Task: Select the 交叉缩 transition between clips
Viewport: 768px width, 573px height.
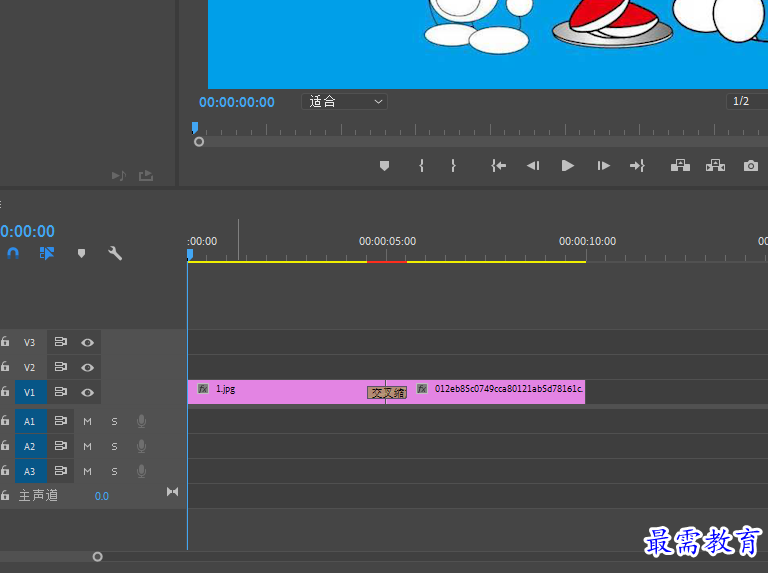Action: pos(387,392)
